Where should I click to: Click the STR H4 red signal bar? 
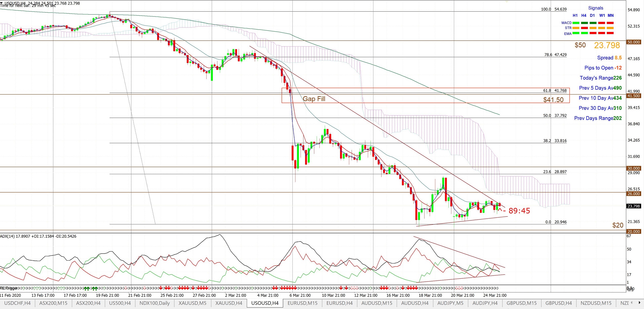(584, 28)
